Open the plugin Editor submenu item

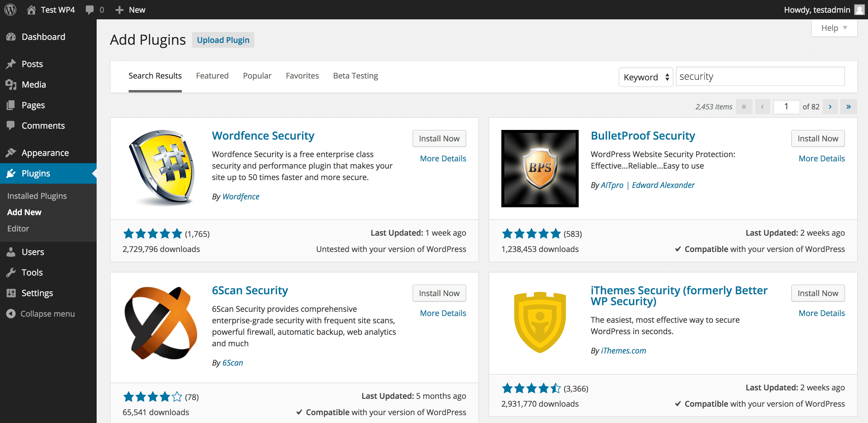click(x=18, y=228)
